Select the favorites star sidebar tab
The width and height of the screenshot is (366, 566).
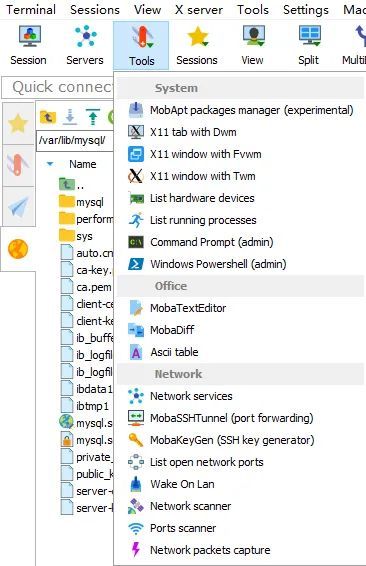tap(18, 124)
